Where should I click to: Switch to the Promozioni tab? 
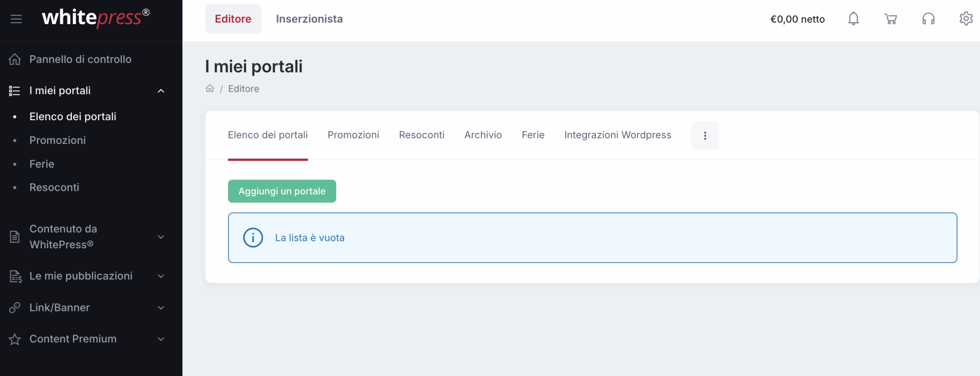point(353,135)
